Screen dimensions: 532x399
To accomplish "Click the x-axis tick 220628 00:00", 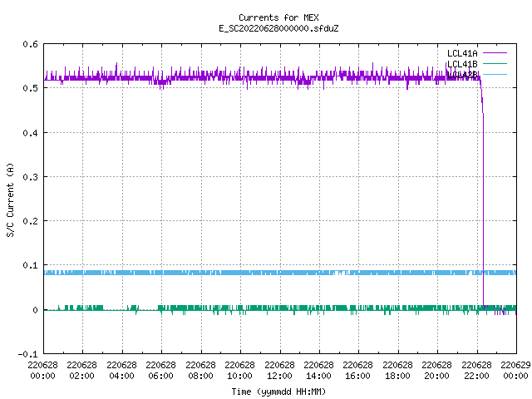I will [42, 371].
